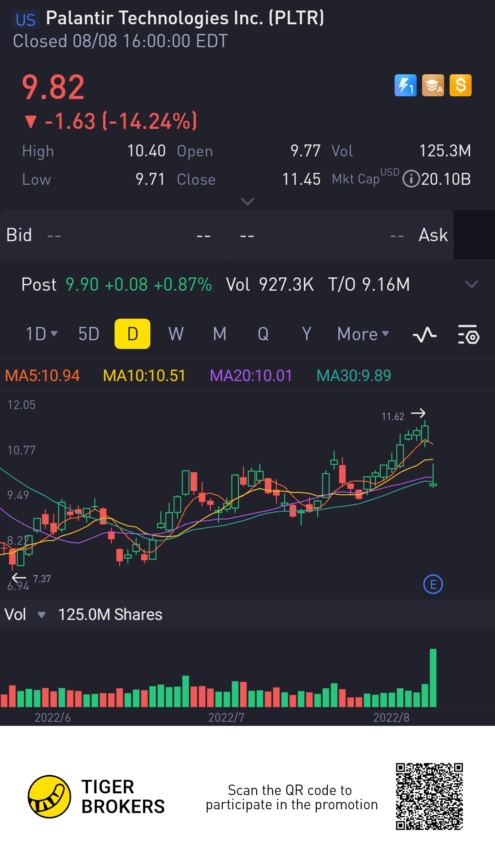495x868 pixels.
Task: Switch to the W weekly tab
Action: pos(176,334)
